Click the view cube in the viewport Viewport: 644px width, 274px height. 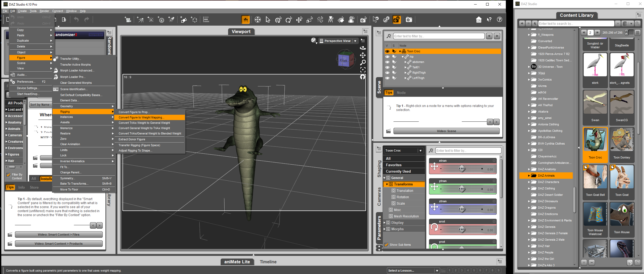[345, 59]
